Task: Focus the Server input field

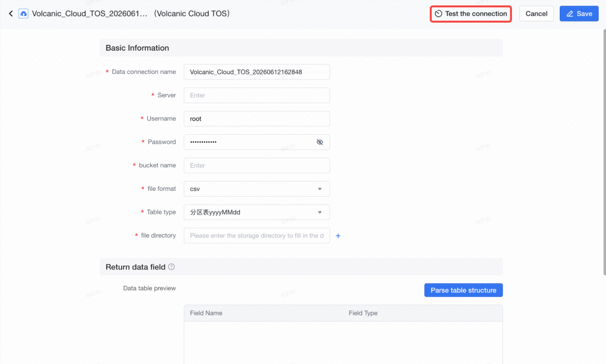Action: pos(256,95)
